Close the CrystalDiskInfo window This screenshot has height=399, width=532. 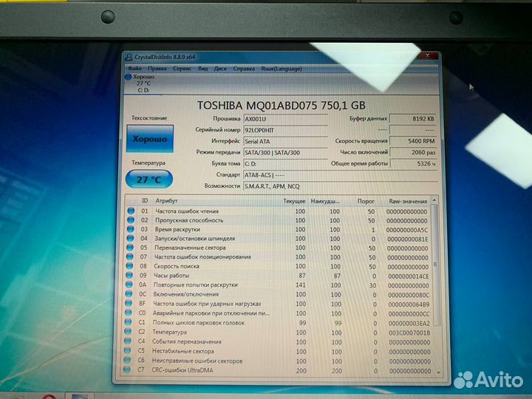pos(428,55)
